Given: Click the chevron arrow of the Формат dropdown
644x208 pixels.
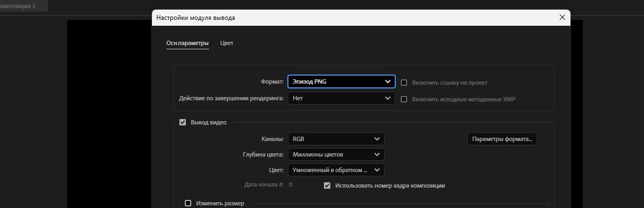Looking at the screenshot, I should pyautogui.click(x=387, y=81).
